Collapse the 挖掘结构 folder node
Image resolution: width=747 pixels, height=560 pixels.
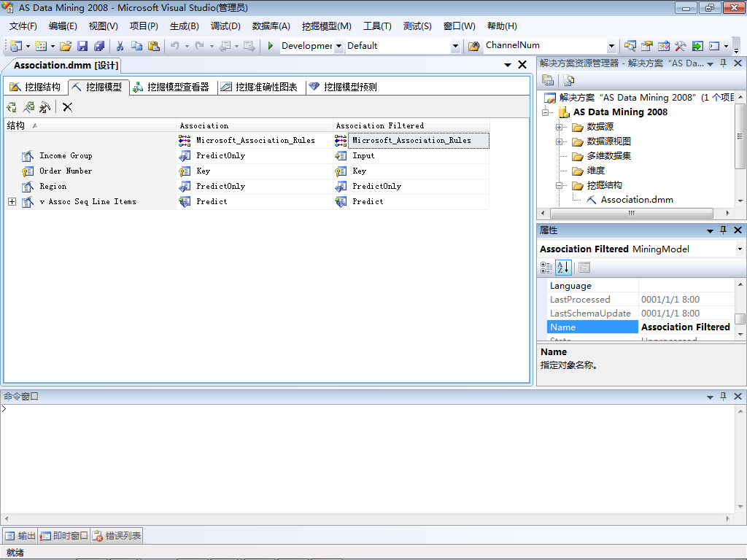(560, 186)
